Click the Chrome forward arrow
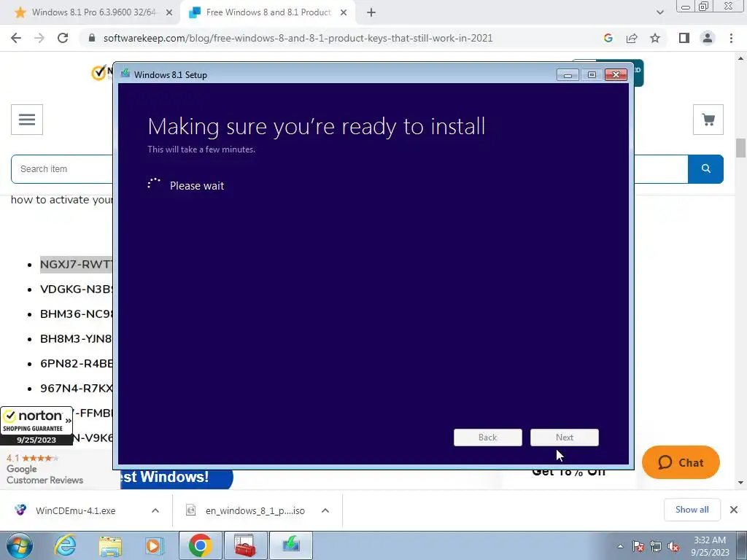The width and height of the screenshot is (747, 560). (x=39, y=38)
